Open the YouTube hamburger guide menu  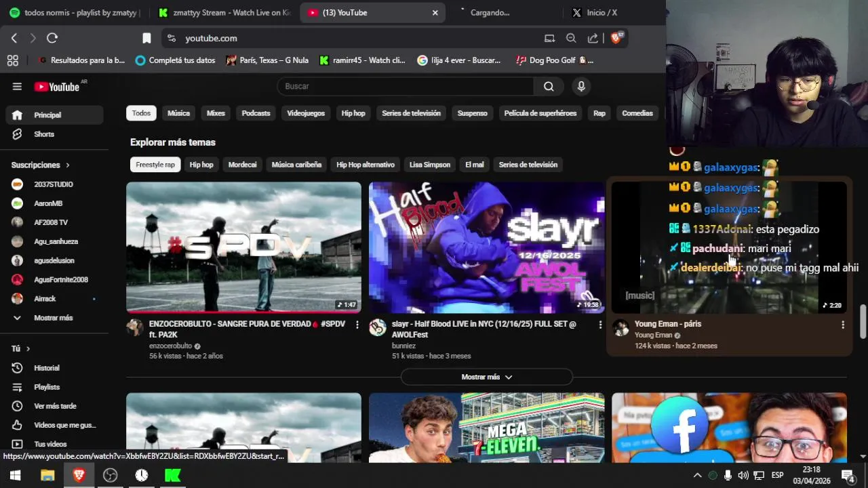point(17,86)
